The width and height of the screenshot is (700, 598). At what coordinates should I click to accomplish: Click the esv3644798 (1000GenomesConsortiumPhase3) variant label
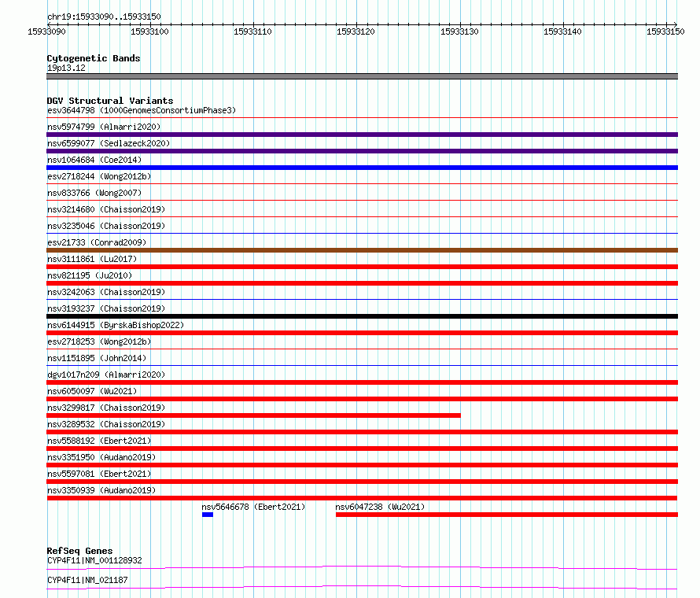point(142,110)
